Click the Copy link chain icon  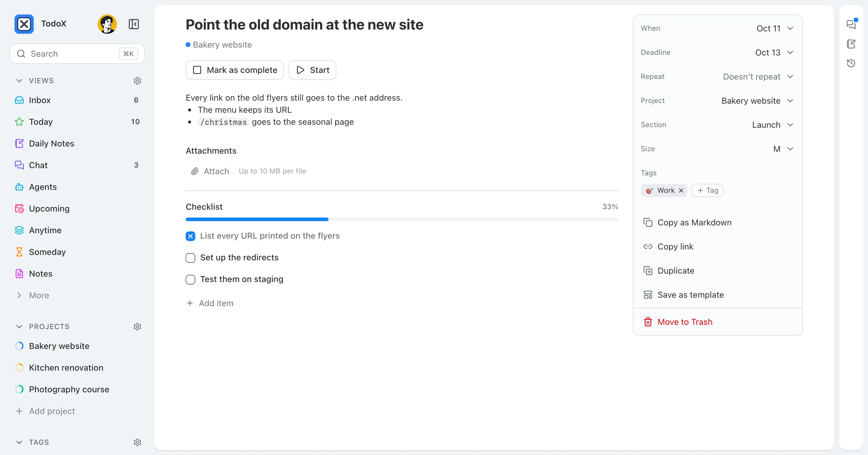(648, 246)
